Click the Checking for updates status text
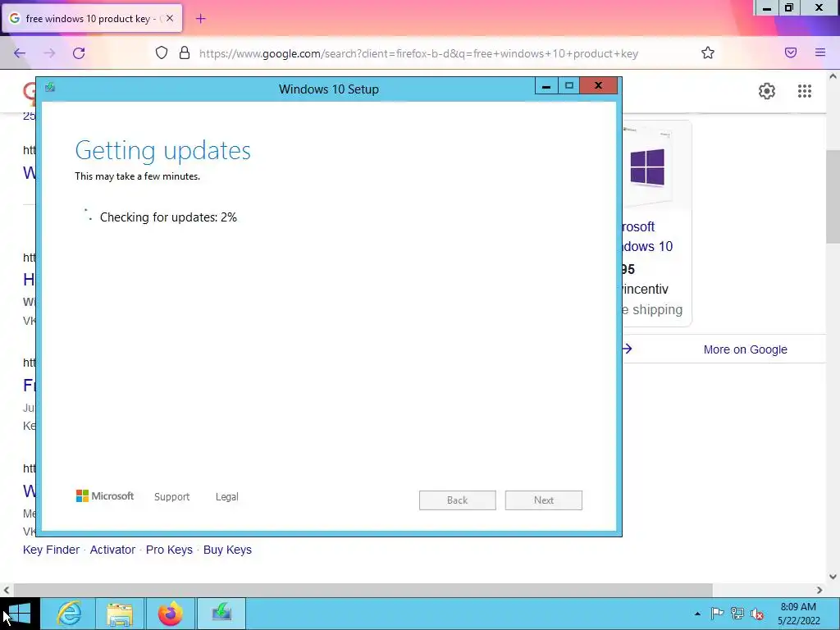840x630 pixels. coord(168,217)
